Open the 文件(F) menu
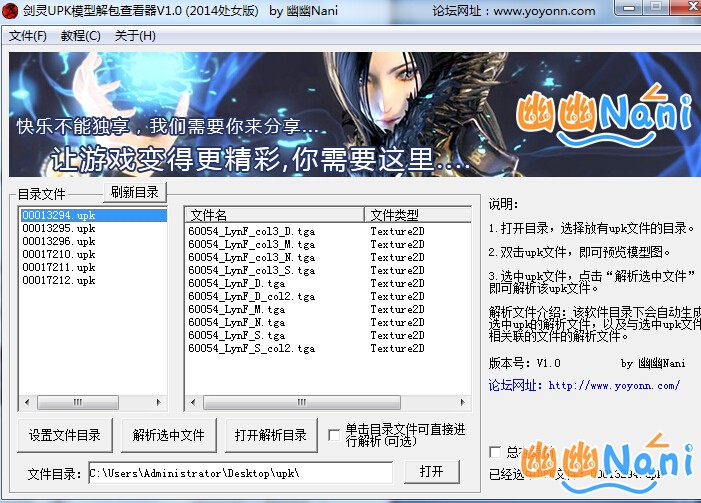701x503 pixels. click(28, 36)
